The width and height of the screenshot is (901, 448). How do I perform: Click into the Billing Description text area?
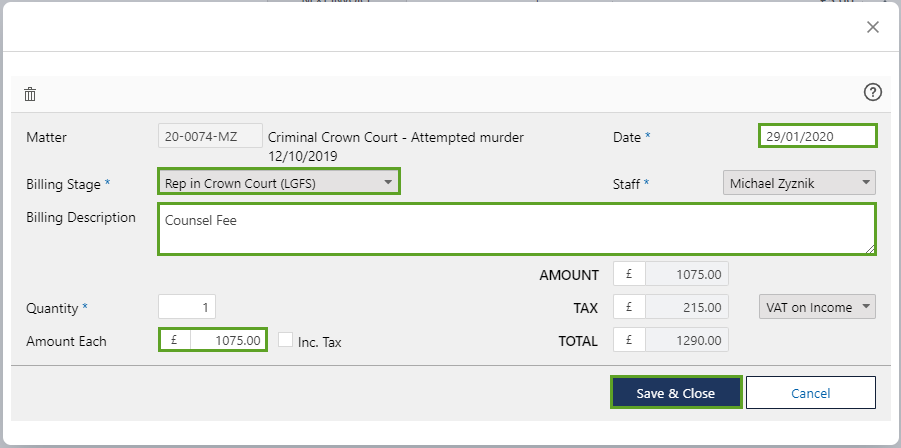pyautogui.click(x=516, y=229)
